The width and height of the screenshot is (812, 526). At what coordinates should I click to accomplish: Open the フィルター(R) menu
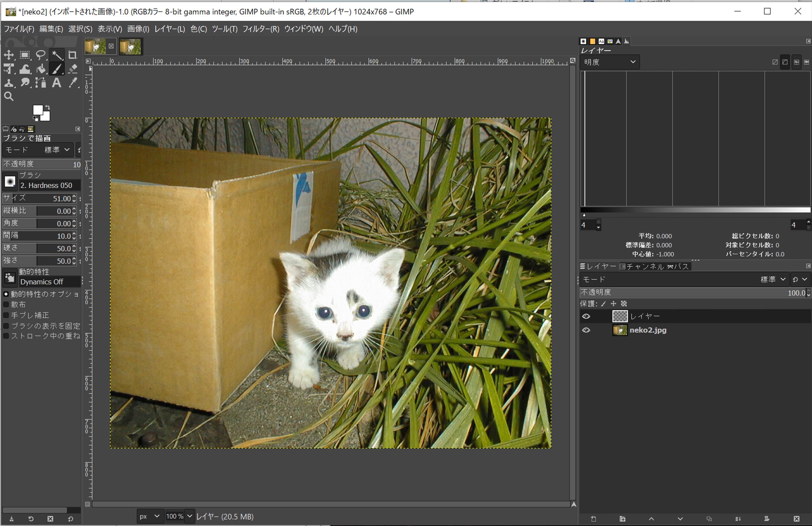(x=261, y=29)
